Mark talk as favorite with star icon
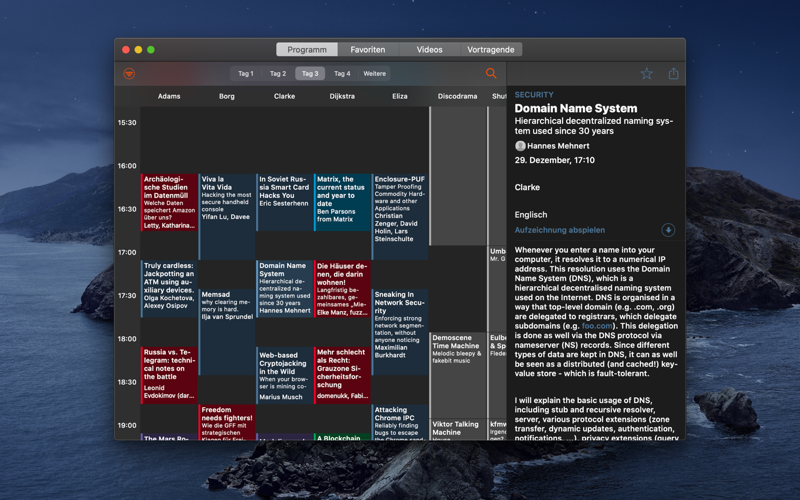 coord(646,73)
